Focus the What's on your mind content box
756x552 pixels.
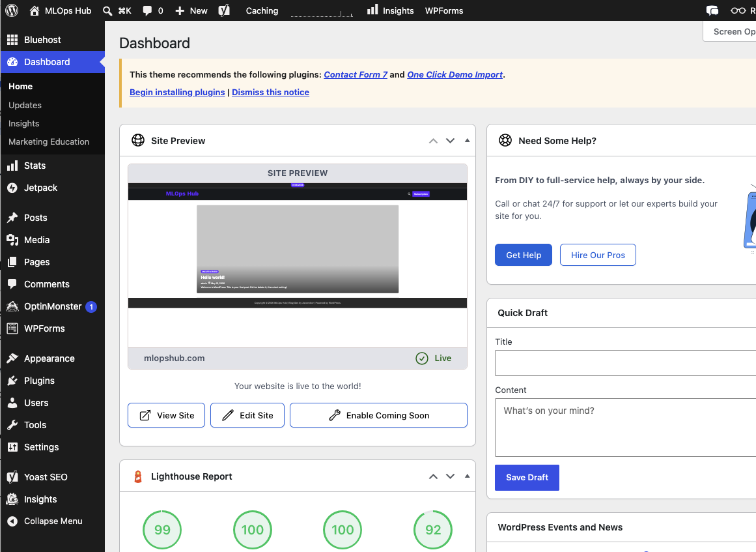click(x=625, y=428)
